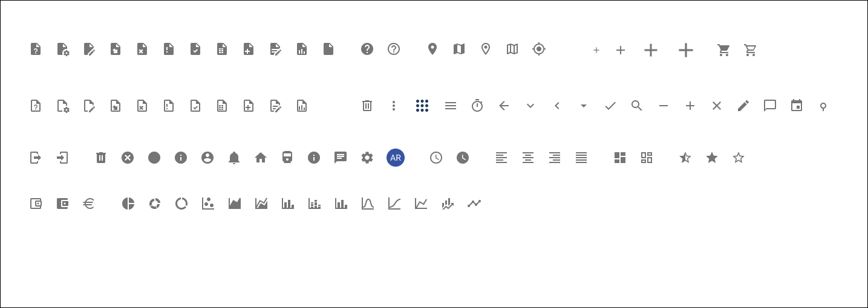Open the settings gear icon
This screenshot has width=868, height=308.
click(x=367, y=158)
